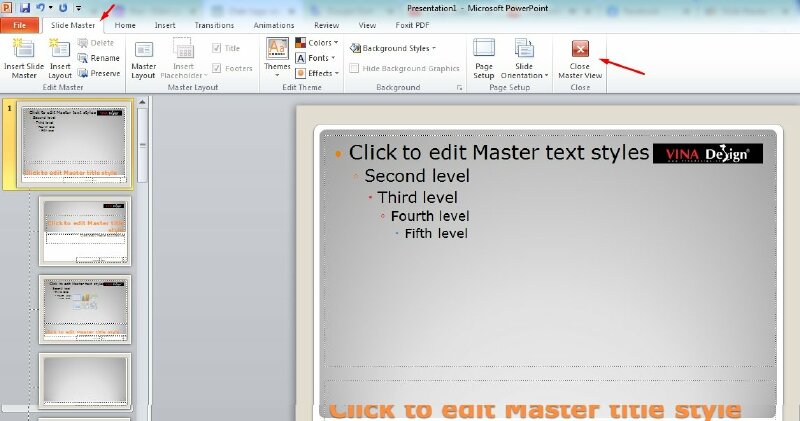Open the theme Colors dropdown
800x421 pixels.
[316, 43]
